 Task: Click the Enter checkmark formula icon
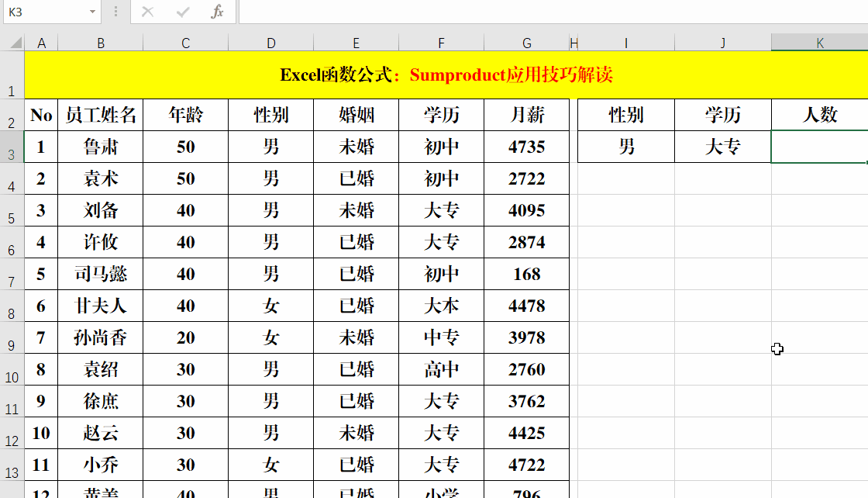pyautogui.click(x=183, y=12)
